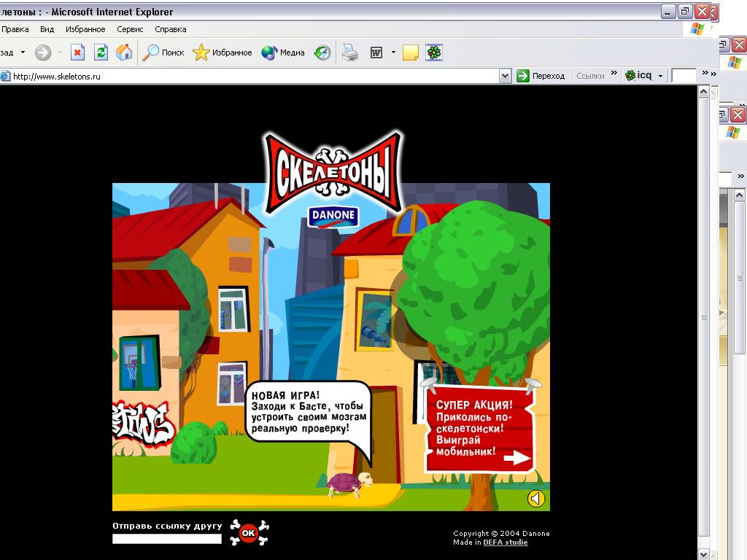
Task: Open the Поиск search panel
Action: pyautogui.click(x=163, y=52)
